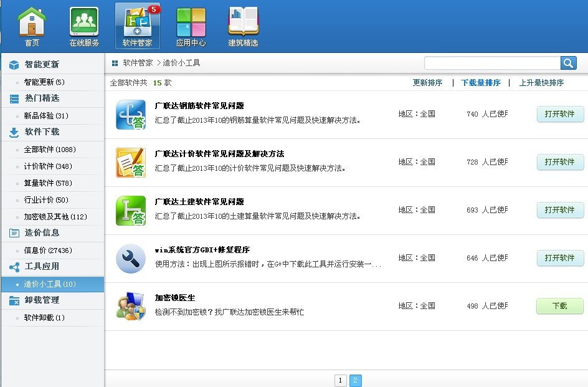Open title 广联达钢筋软件常见问题
The width and height of the screenshot is (588, 387).
[199, 106]
